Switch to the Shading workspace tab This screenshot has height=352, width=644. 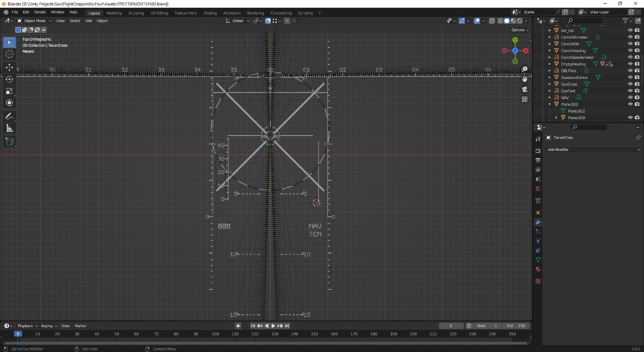point(210,13)
